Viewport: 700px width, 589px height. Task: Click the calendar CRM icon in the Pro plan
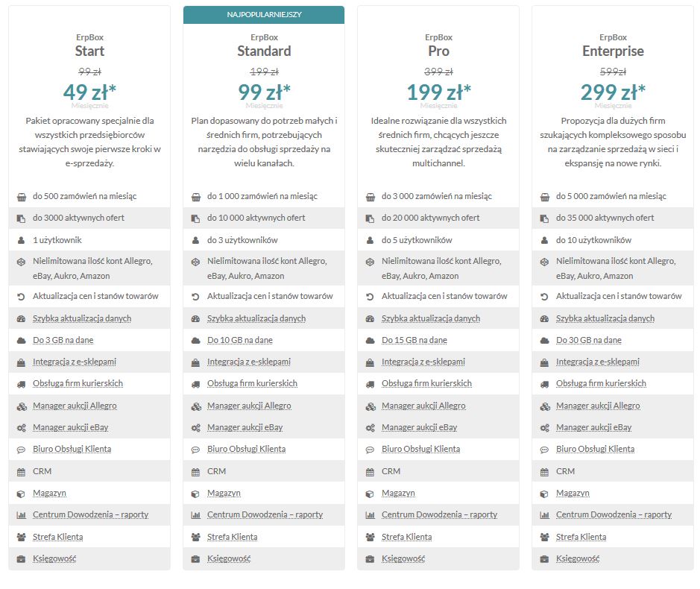370,472
